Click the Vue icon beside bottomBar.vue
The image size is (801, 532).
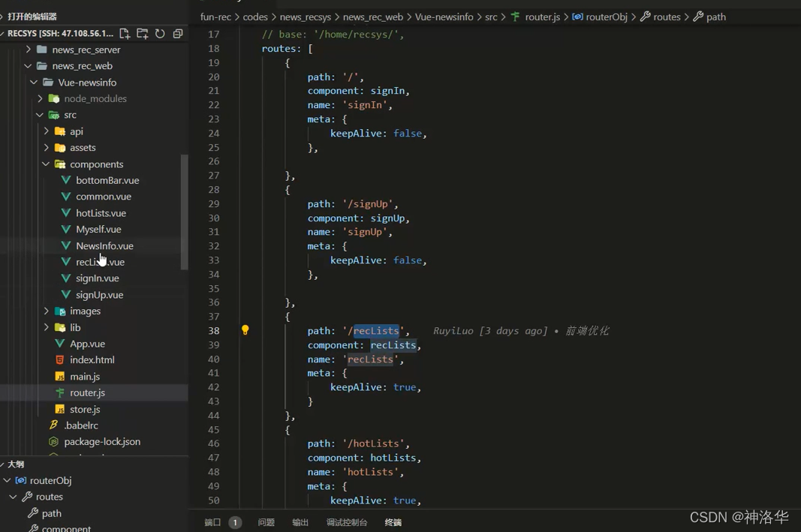(66, 180)
